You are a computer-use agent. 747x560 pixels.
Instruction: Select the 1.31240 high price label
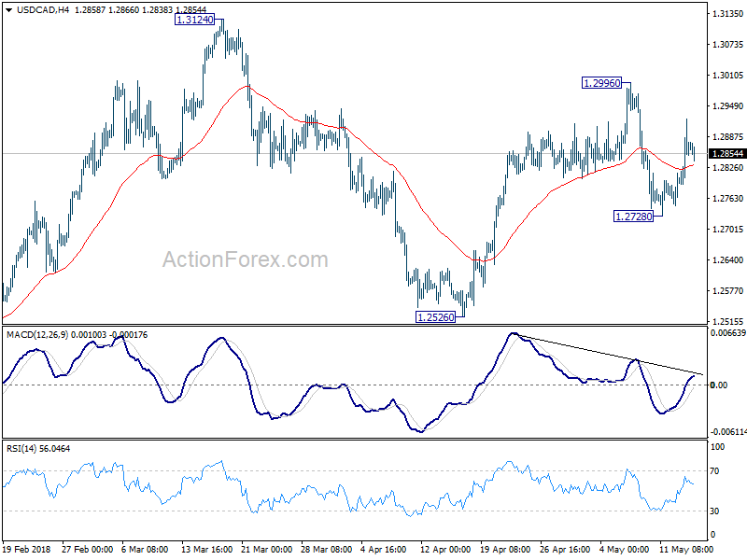click(x=195, y=20)
